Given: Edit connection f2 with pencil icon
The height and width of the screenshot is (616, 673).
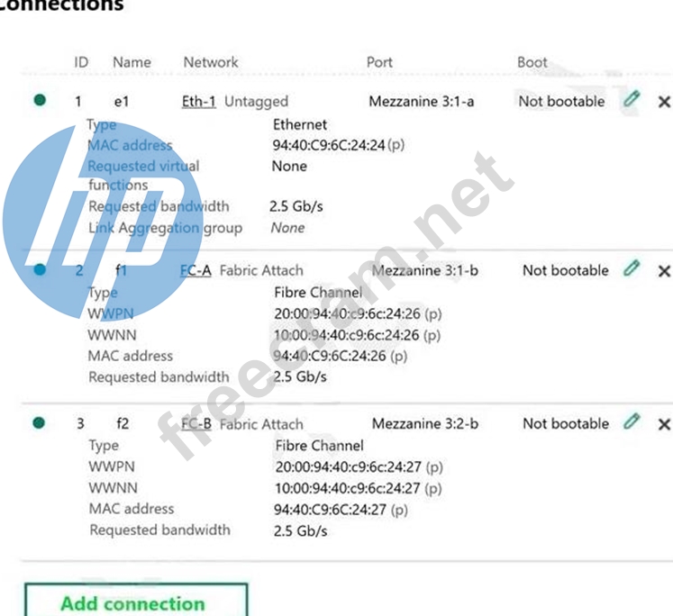Looking at the screenshot, I should (x=632, y=421).
